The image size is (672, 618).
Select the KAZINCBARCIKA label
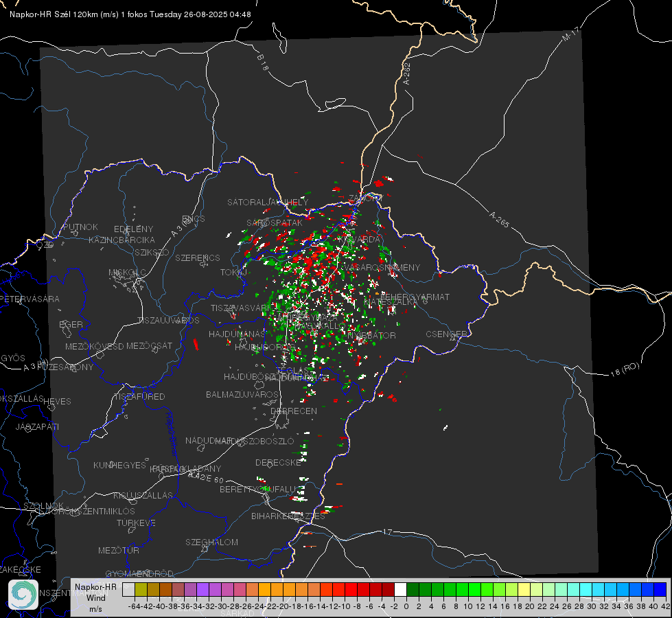coord(121,240)
